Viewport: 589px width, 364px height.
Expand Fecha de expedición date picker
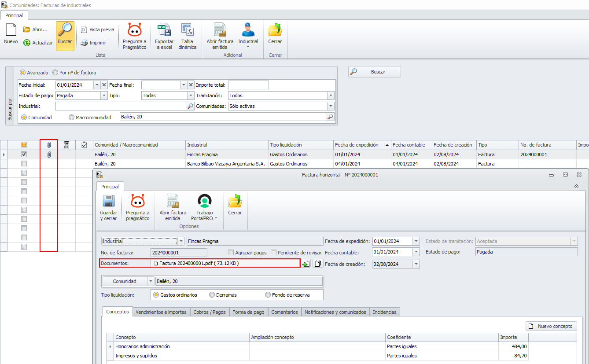click(x=416, y=241)
